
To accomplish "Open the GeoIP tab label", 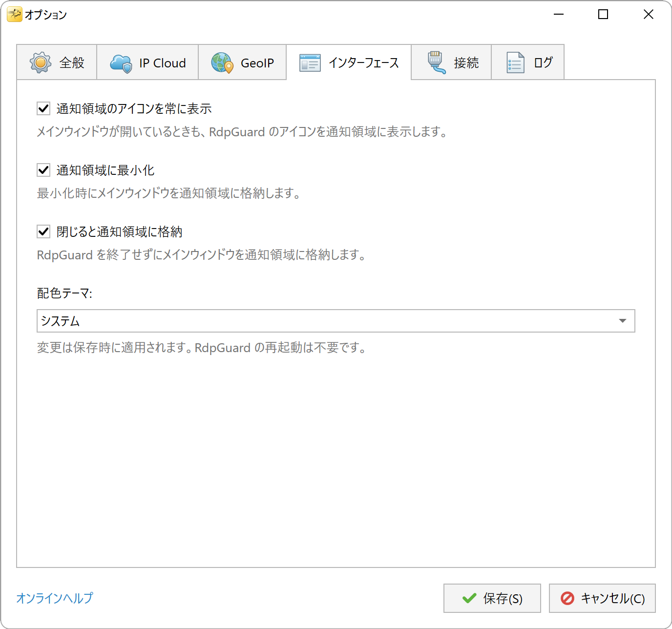I will pos(257,63).
